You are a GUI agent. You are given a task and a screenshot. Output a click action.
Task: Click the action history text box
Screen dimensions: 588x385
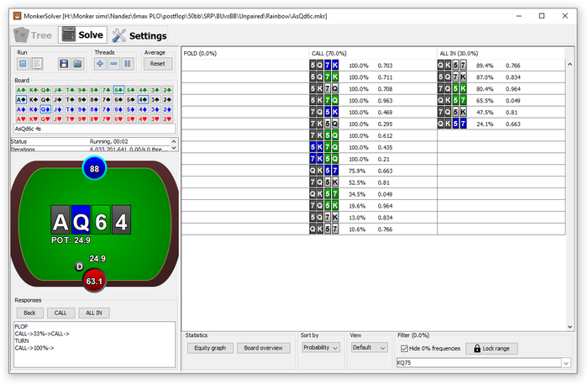(x=95, y=345)
